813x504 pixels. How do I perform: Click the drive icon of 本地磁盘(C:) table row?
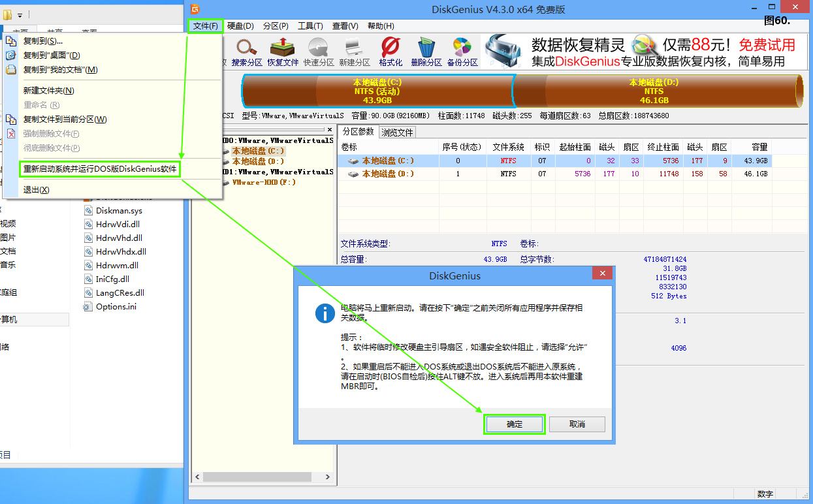pos(353,161)
